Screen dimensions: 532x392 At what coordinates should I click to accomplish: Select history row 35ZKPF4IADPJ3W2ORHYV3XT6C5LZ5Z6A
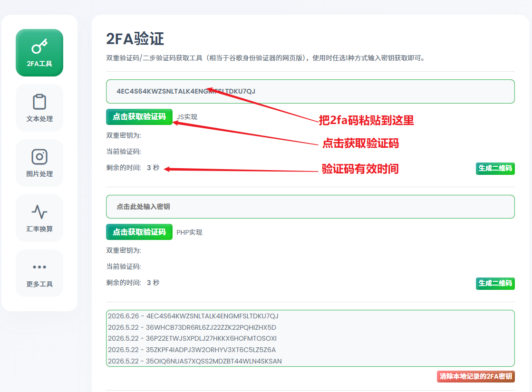coord(192,350)
